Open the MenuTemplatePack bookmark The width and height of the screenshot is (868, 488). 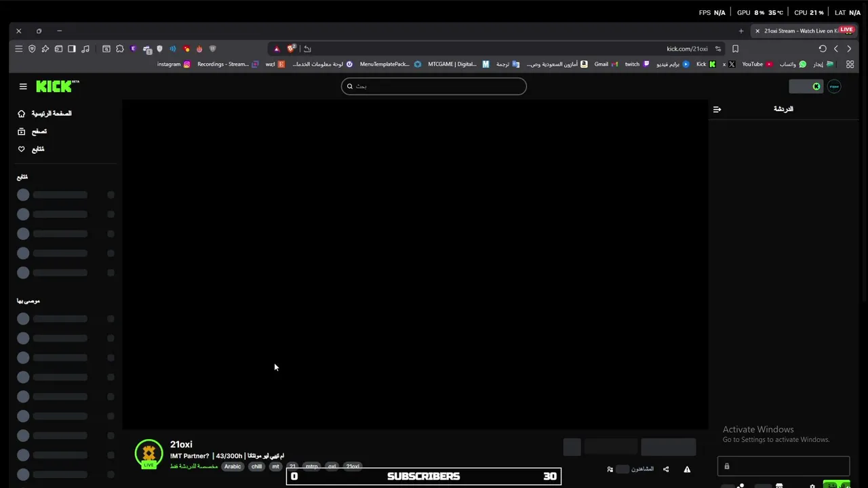tap(390, 64)
